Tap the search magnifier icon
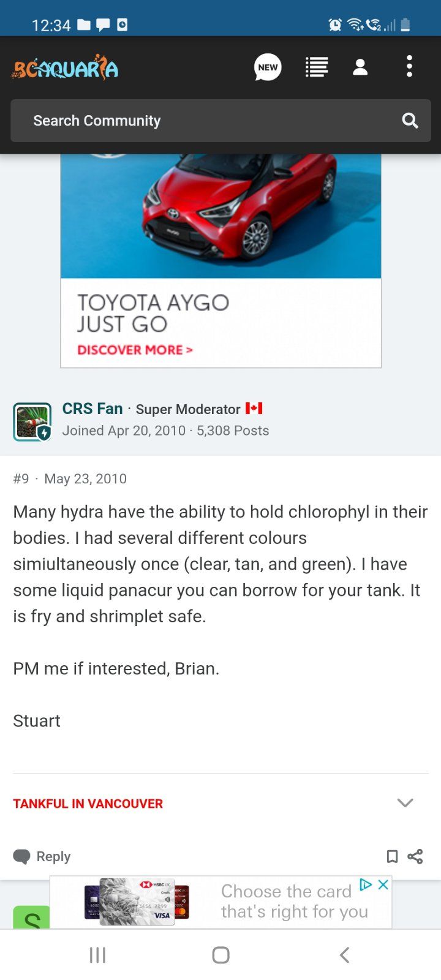Viewport: 441px width, 980px height. click(x=410, y=121)
